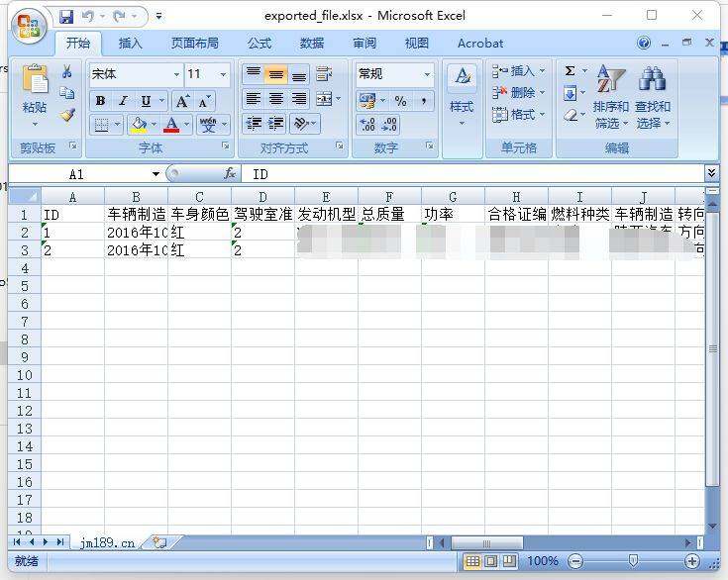The height and width of the screenshot is (580, 728).
Task: Decrease font size with small A
Action: click(x=204, y=101)
